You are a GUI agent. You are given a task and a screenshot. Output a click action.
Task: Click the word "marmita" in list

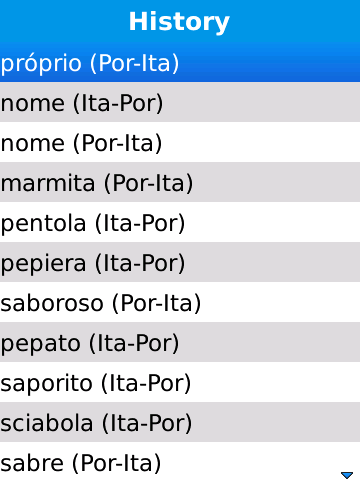(48, 183)
